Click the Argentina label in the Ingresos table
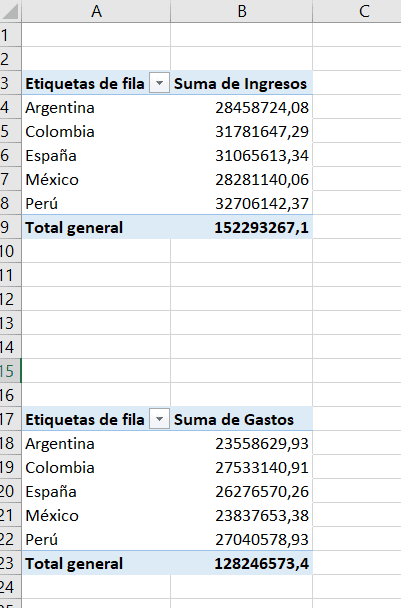Screen dimensions: 401x608 (60, 107)
